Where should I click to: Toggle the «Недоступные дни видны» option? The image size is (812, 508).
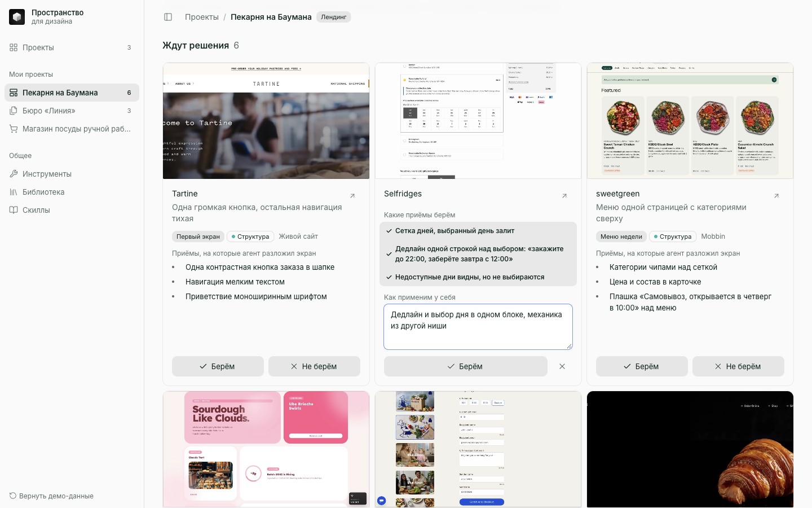pos(478,277)
